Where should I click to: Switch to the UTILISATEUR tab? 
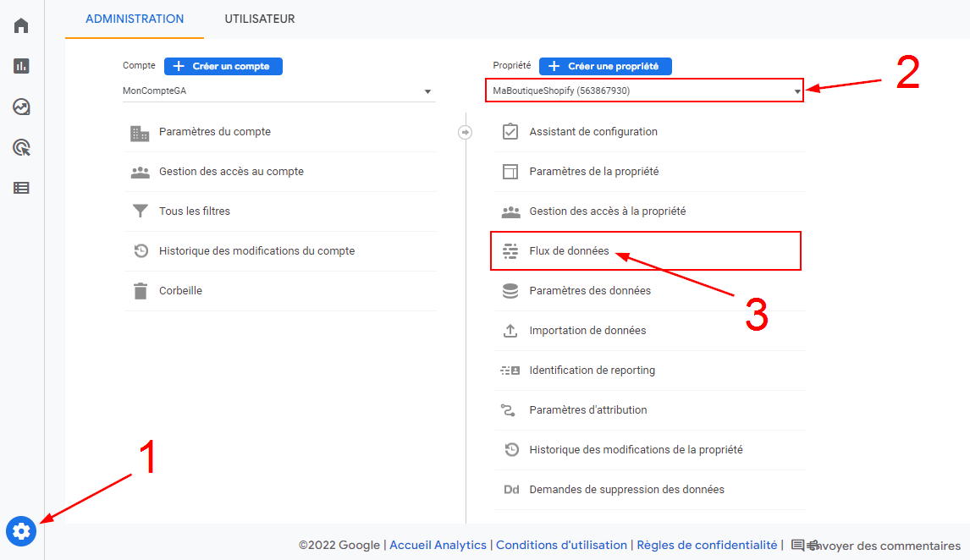pyautogui.click(x=260, y=19)
